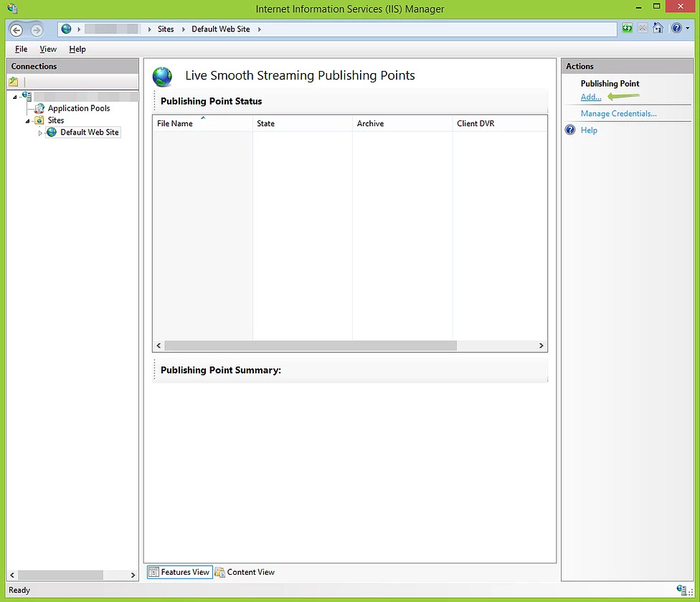Click the Help link in Actions pane
Screen dimensions: 700x602
588,130
